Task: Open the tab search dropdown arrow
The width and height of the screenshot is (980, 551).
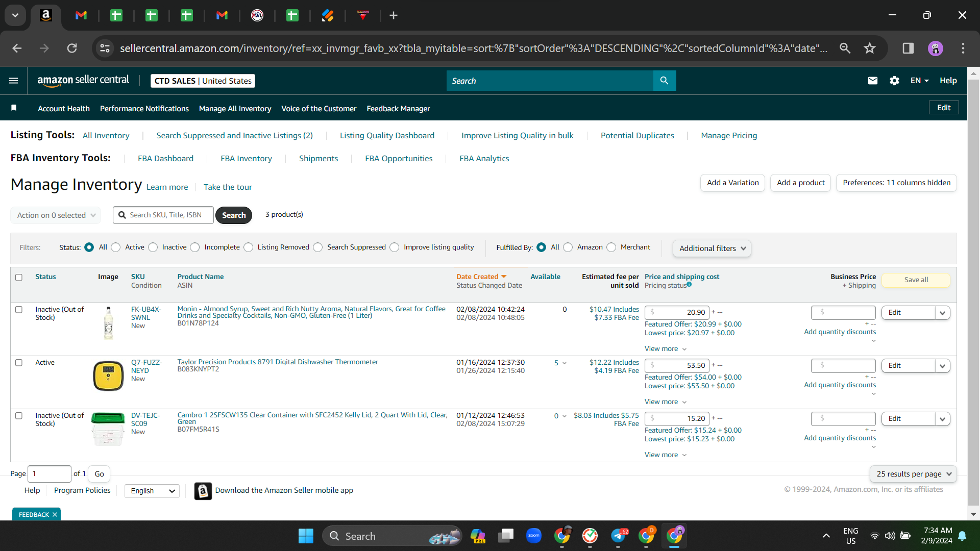Action: tap(15, 15)
